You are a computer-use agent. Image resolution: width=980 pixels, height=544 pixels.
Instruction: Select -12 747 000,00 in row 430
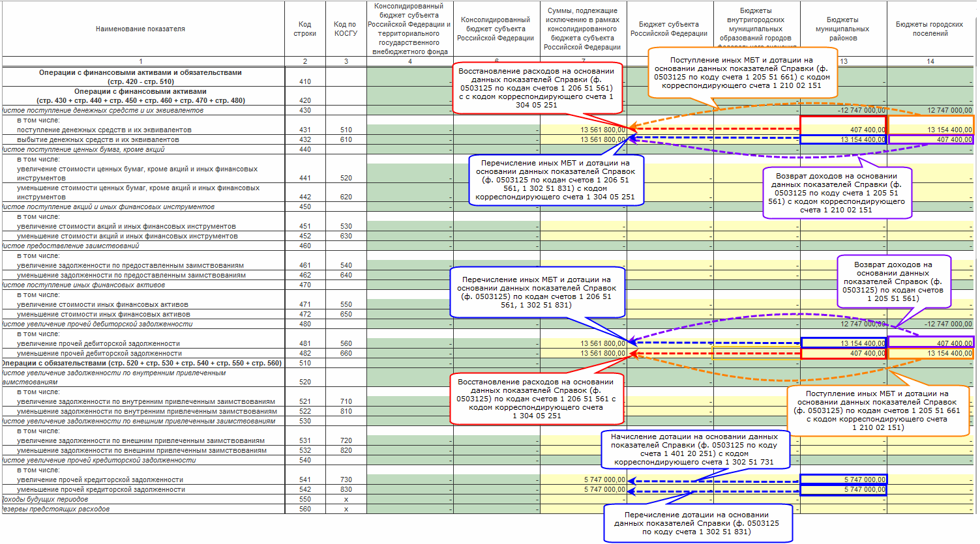coord(861,110)
